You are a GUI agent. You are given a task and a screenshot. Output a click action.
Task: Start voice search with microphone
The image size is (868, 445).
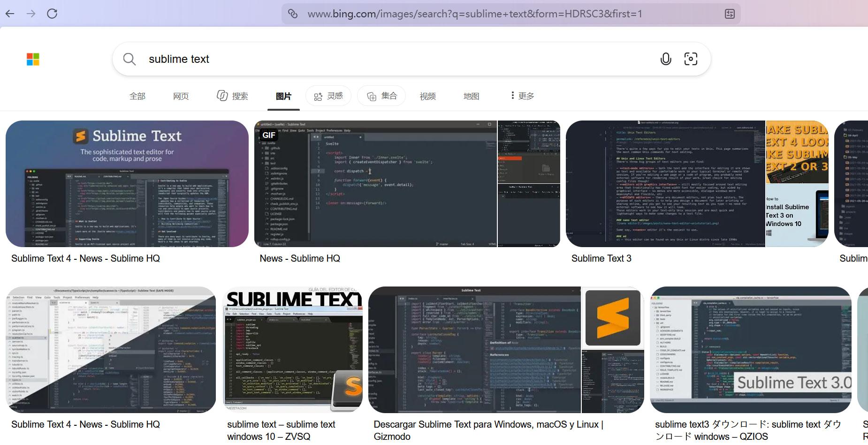point(665,59)
